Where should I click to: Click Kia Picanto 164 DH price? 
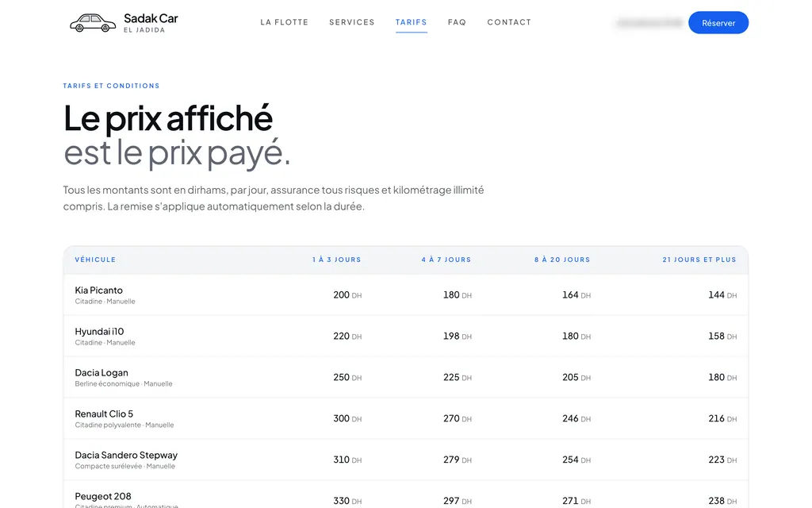coord(576,295)
